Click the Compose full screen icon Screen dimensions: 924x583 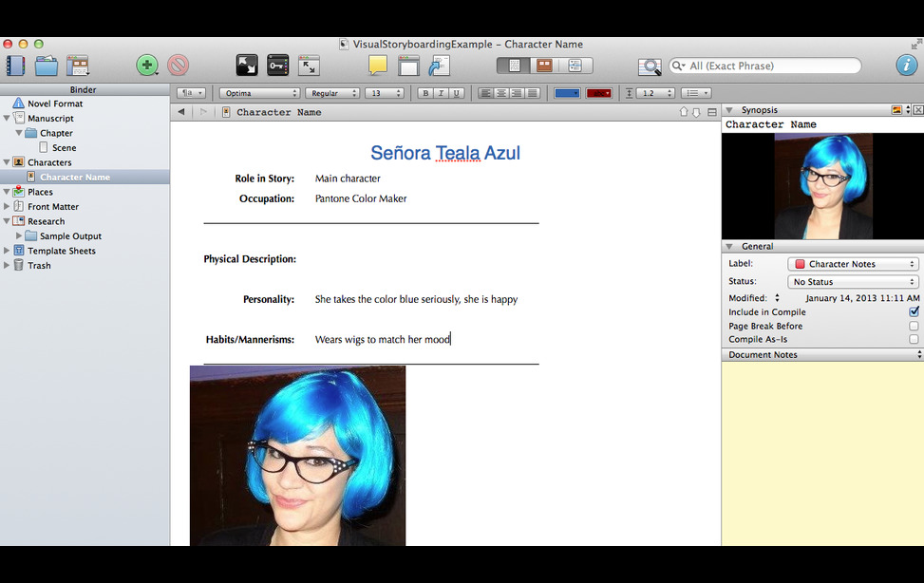click(x=246, y=66)
